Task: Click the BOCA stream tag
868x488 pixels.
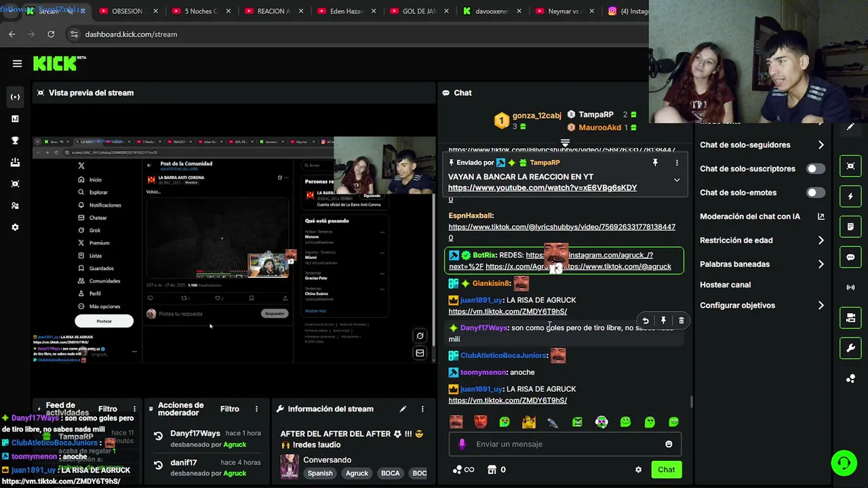Action: 390,473
